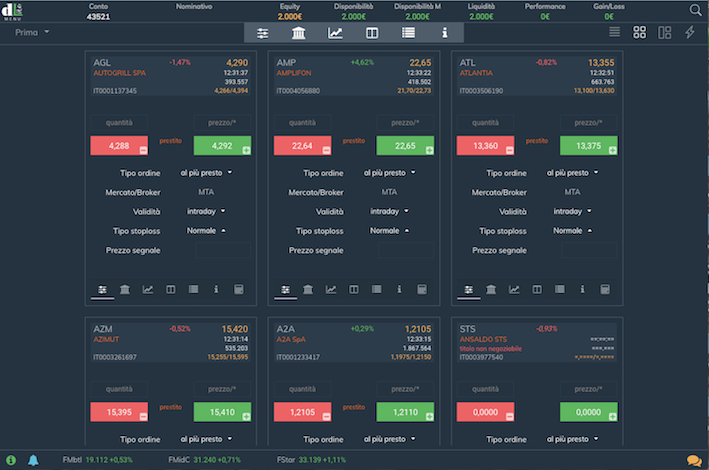Viewport: 709px width, 470px height.
Task: Expand ATL Tipo stoploss Normale dropdown
Action: [572, 231]
